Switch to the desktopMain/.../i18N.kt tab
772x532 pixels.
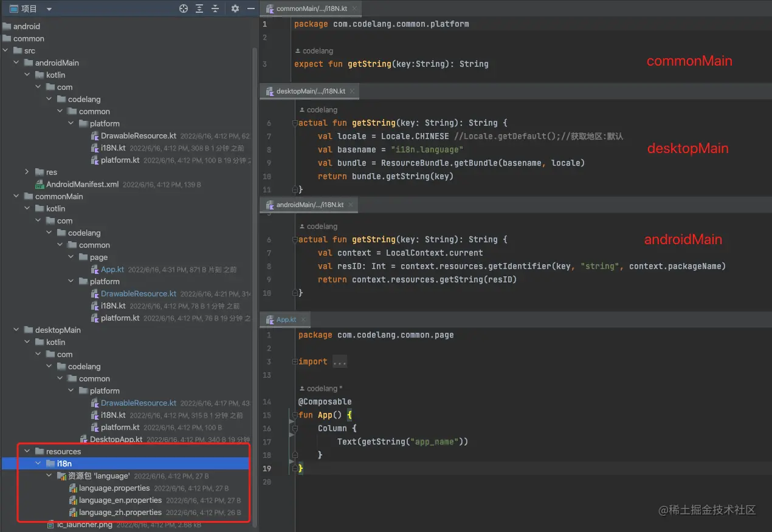click(x=310, y=91)
